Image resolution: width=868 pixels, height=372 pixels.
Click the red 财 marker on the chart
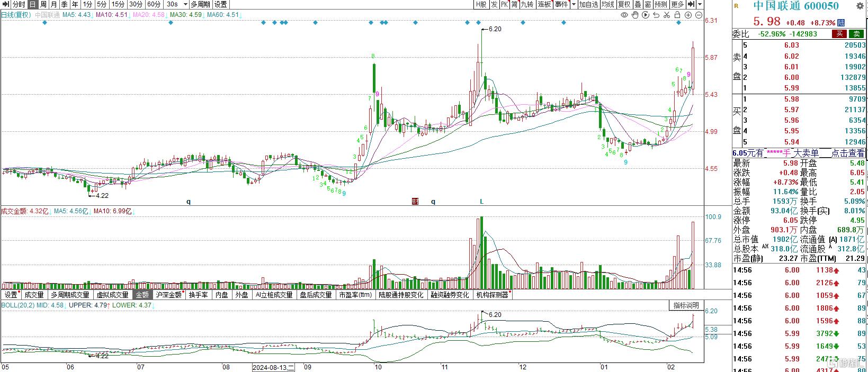pos(415,202)
